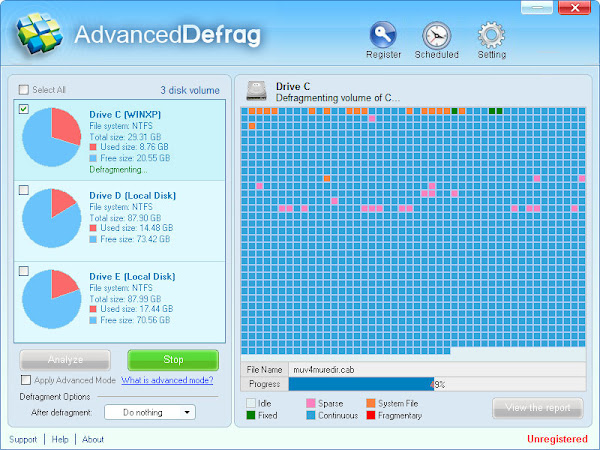
Task: Open the After defragment dropdown
Action: click(150, 412)
